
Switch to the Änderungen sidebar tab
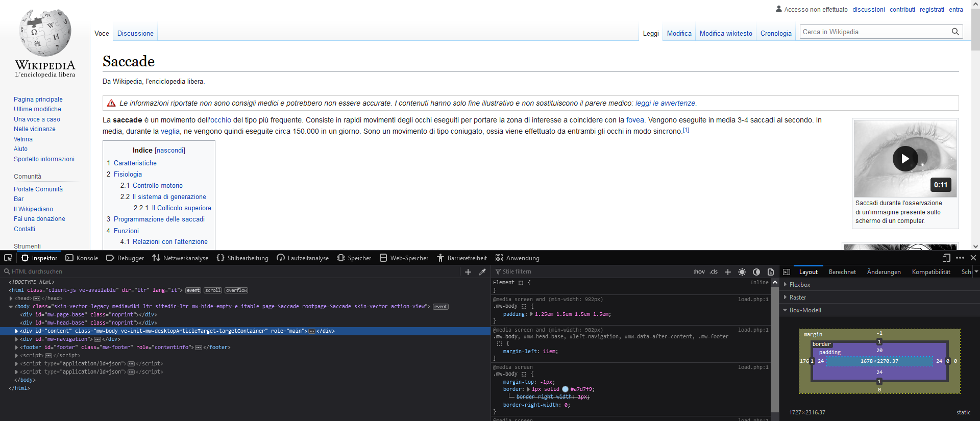884,272
